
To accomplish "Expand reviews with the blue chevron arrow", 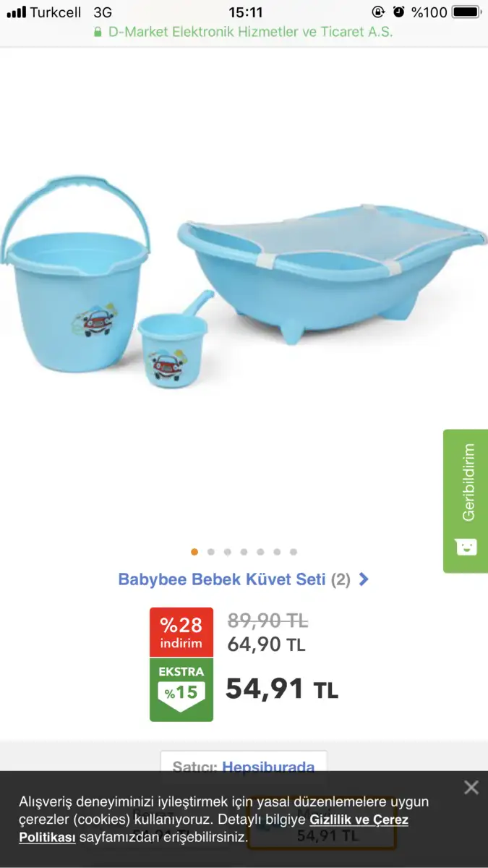I will click(x=364, y=579).
